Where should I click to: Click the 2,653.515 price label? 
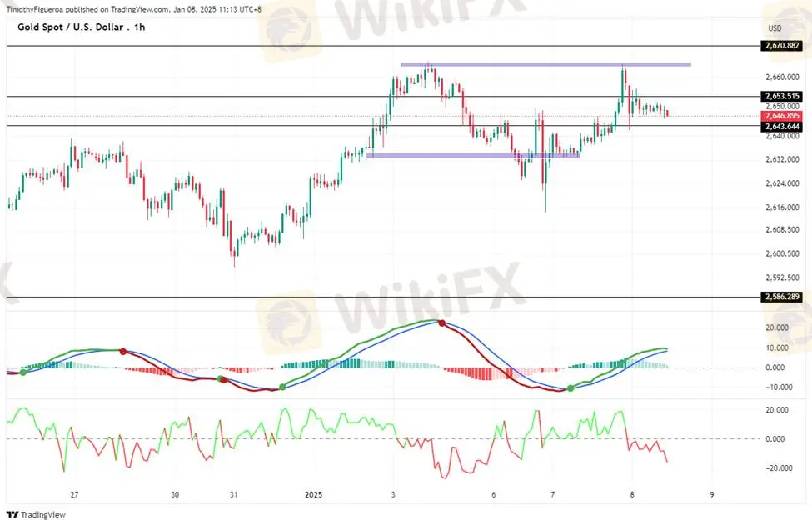click(782, 96)
